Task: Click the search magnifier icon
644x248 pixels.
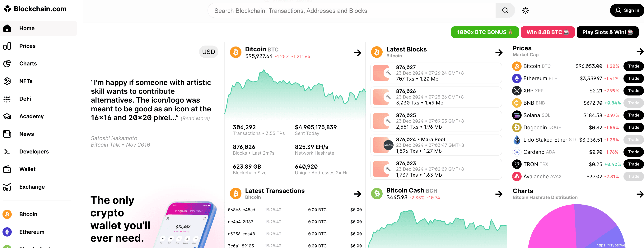Action: tap(505, 11)
